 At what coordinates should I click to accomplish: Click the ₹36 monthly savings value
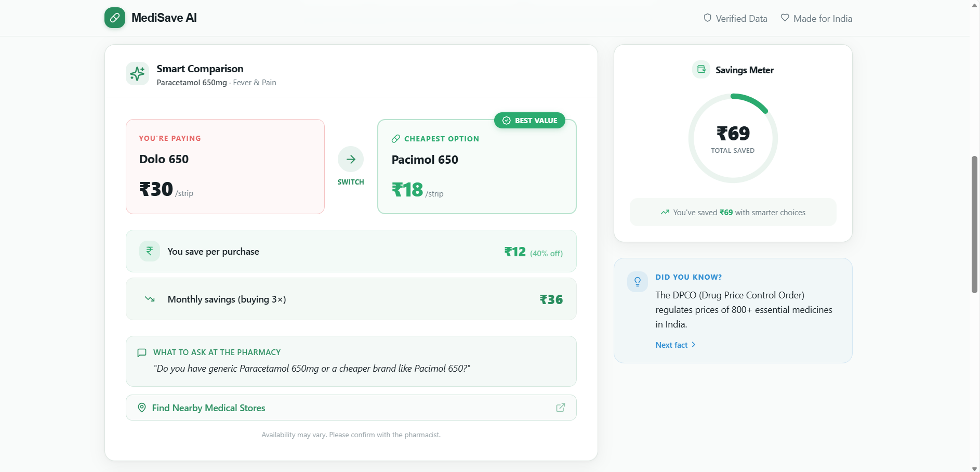click(551, 299)
